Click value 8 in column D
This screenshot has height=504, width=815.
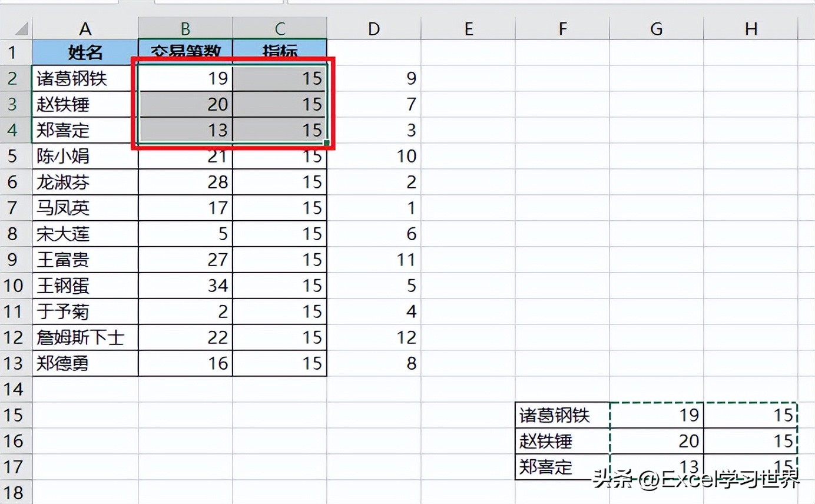click(x=374, y=363)
